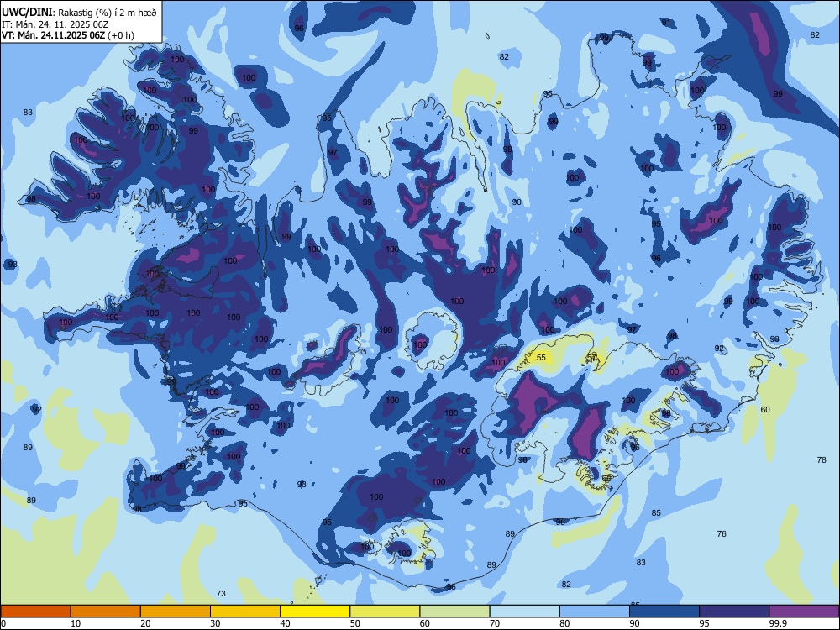Screen dimensions: 840x630
Task: Click the 91 value at the top of the map
Action: pos(666,23)
